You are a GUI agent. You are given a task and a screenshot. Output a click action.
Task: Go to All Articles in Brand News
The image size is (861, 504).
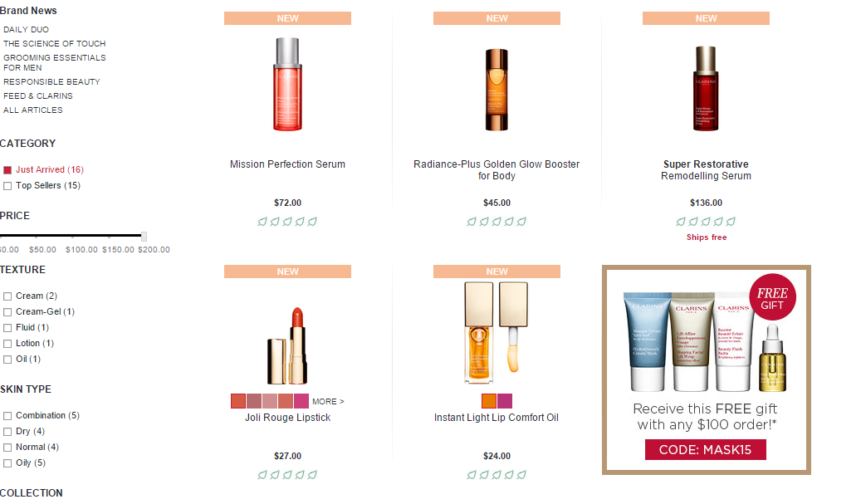click(x=33, y=110)
